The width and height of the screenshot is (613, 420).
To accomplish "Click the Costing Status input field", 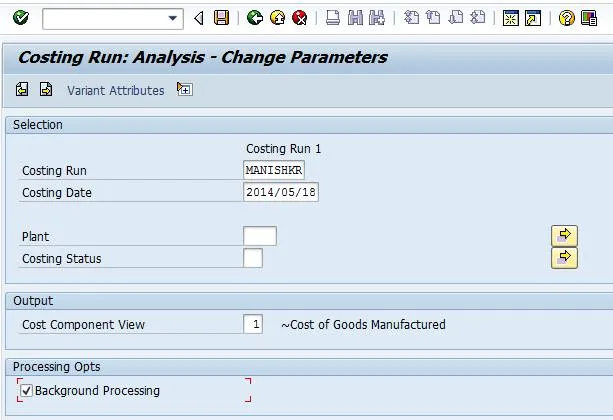I will click(253, 258).
